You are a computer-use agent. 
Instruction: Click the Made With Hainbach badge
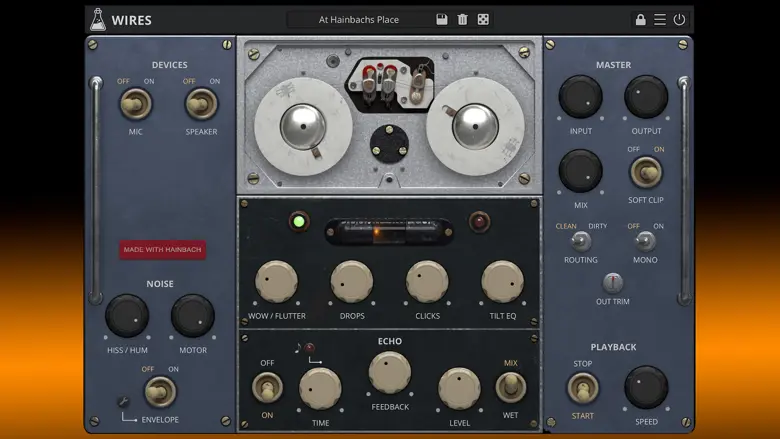point(162,249)
